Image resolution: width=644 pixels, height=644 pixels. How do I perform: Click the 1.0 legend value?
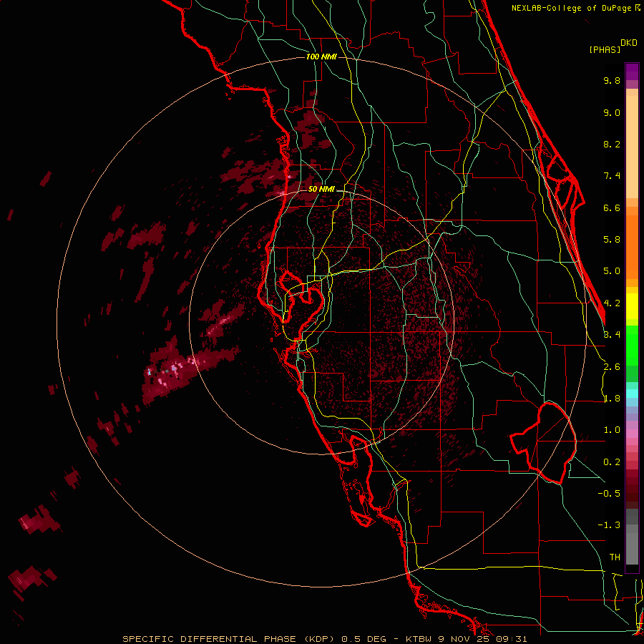[x=612, y=430]
